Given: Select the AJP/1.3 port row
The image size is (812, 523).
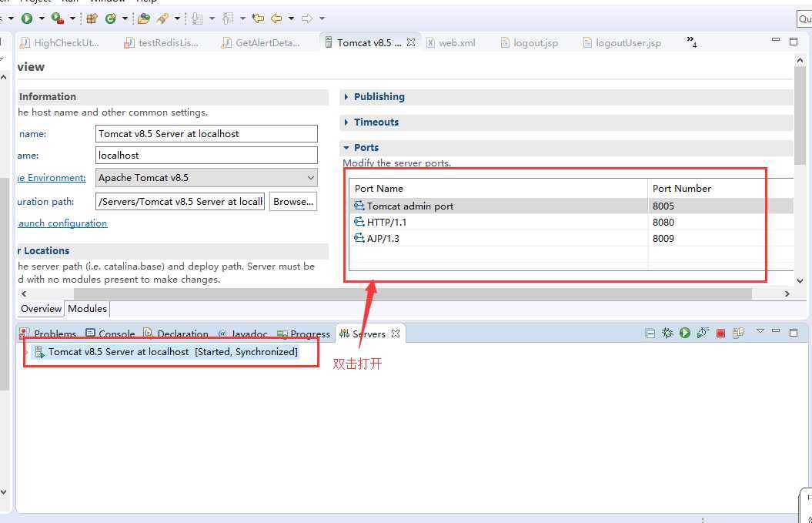Looking at the screenshot, I should pyautogui.click(x=572, y=239).
